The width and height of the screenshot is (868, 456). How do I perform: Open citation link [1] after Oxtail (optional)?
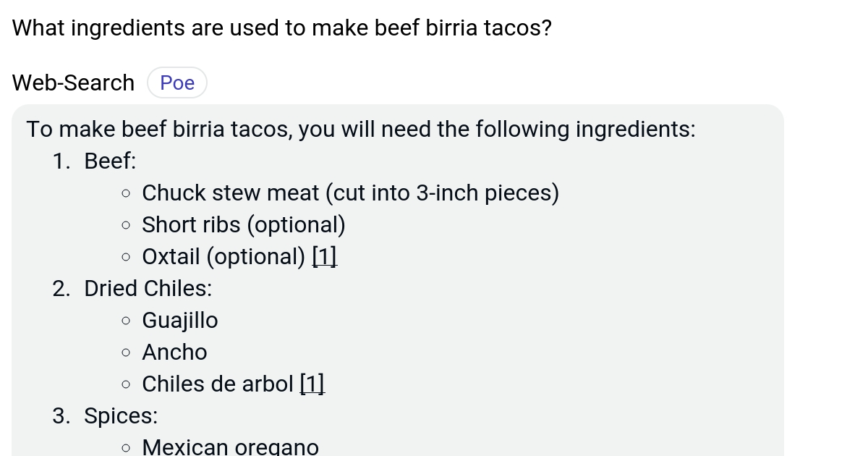[324, 256]
